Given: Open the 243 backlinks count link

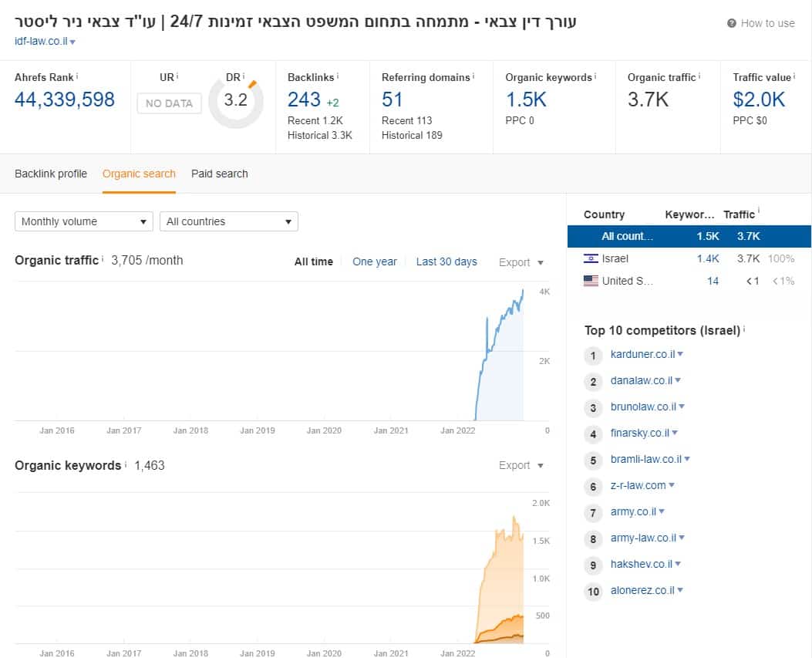Looking at the screenshot, I should coord(304,100).
